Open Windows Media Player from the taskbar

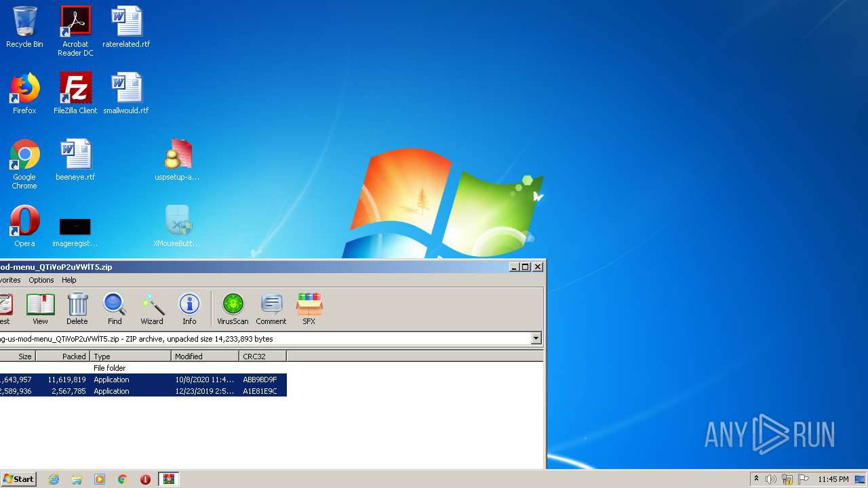click(x=100, y=479)
